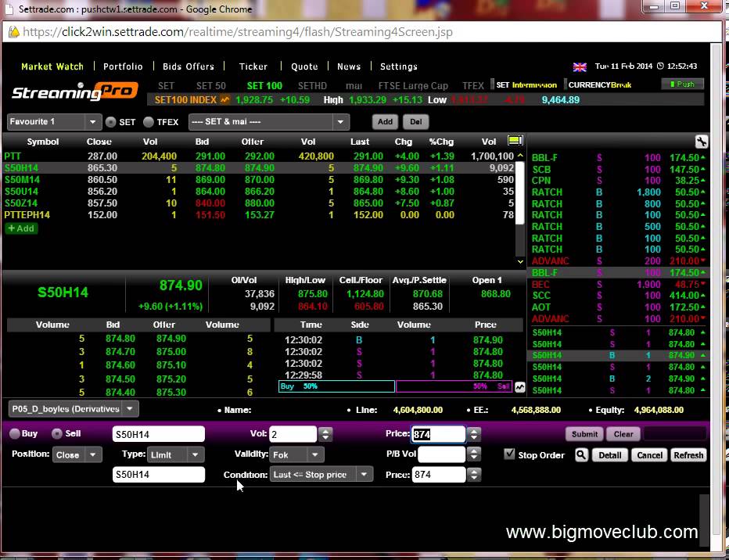This screenshot has height=560, width=729.
Task: Select the SET radio button
Action: (110, 122)
